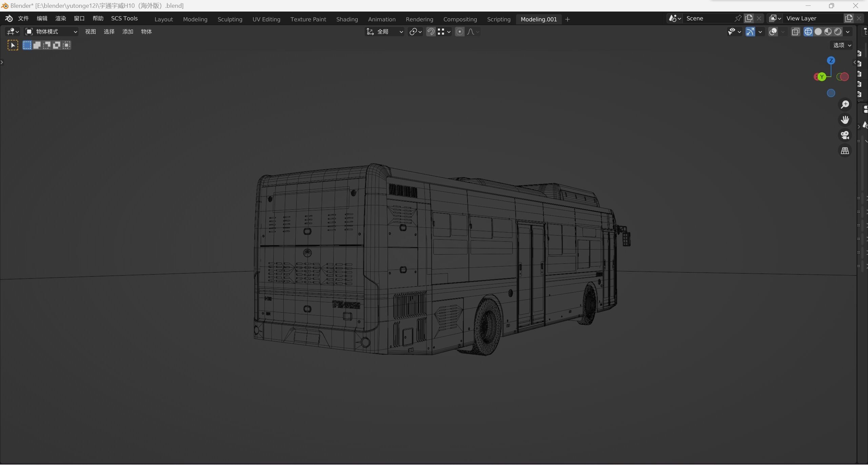Click the add workspace plus button
The width and height of the screenshot is (868, 465).
tap(567, 19)
